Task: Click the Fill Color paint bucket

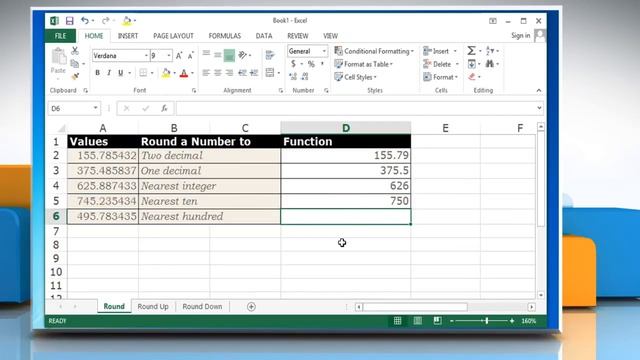Action: point(166,73)
